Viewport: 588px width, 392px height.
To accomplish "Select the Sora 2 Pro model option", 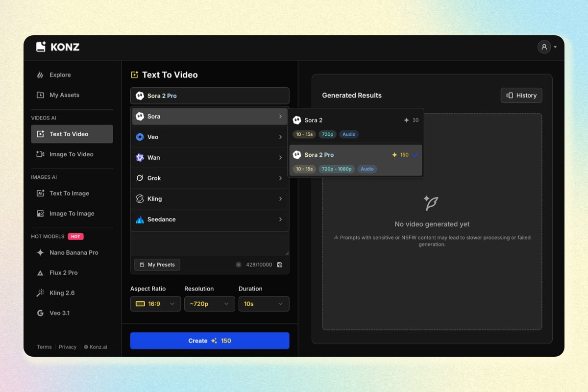I will click(356, 161).
